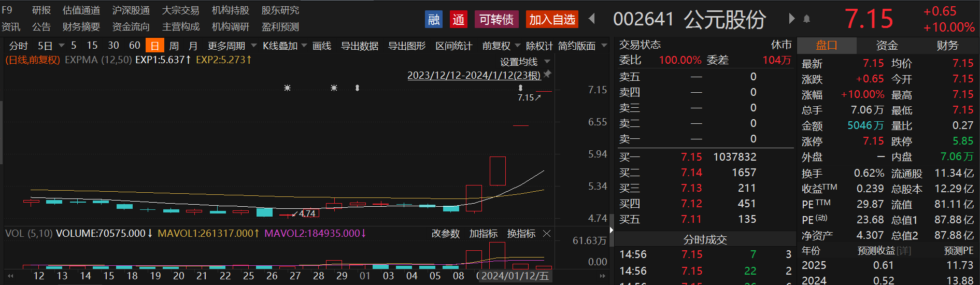Click 换指标 to switch indicator
This screenshot has height=285, width=980.
point(521,234)
